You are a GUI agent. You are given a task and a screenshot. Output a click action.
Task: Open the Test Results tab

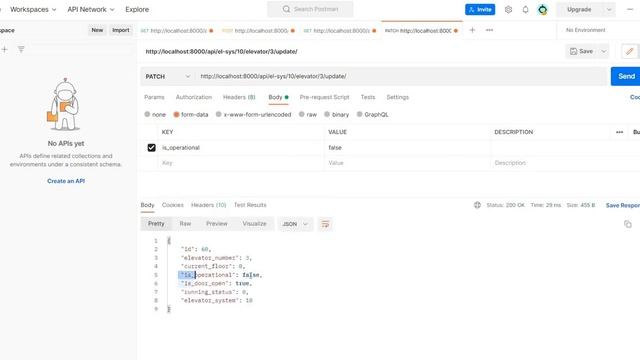(x=250, y=205)
